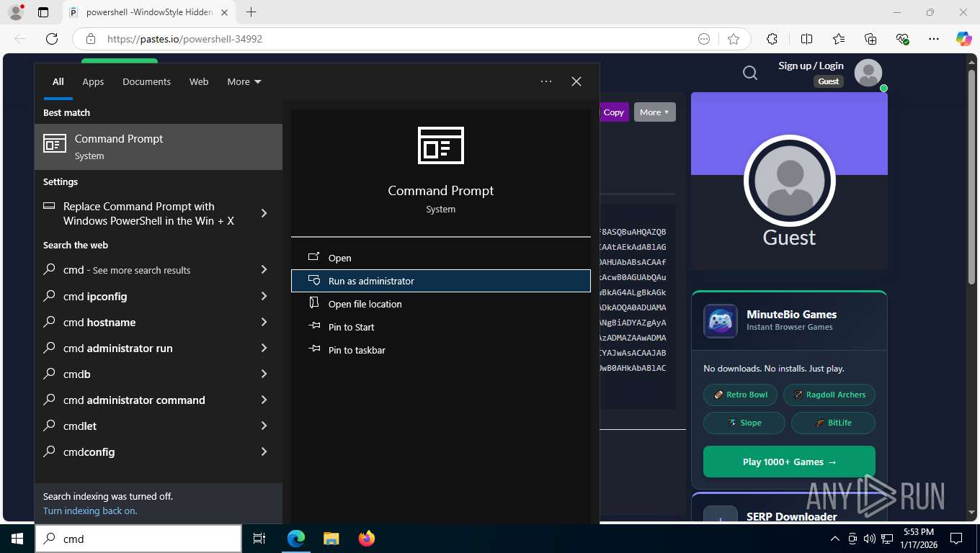
Task: Expand cmd administrator run suggestion arrow
Action: tap(264, 348)
